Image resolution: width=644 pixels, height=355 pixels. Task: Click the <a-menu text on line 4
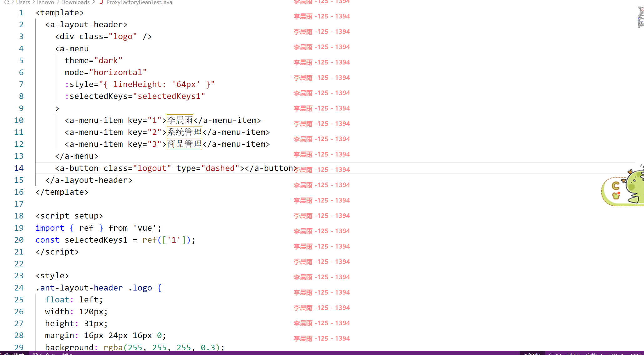tap(72, 49)
